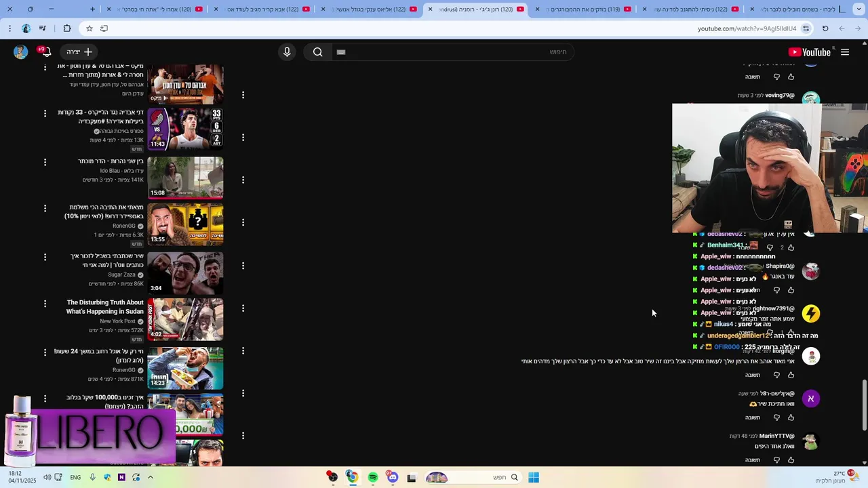
Task: Toggle the microphone icon in system tray
Action: [x=93, y=477]
